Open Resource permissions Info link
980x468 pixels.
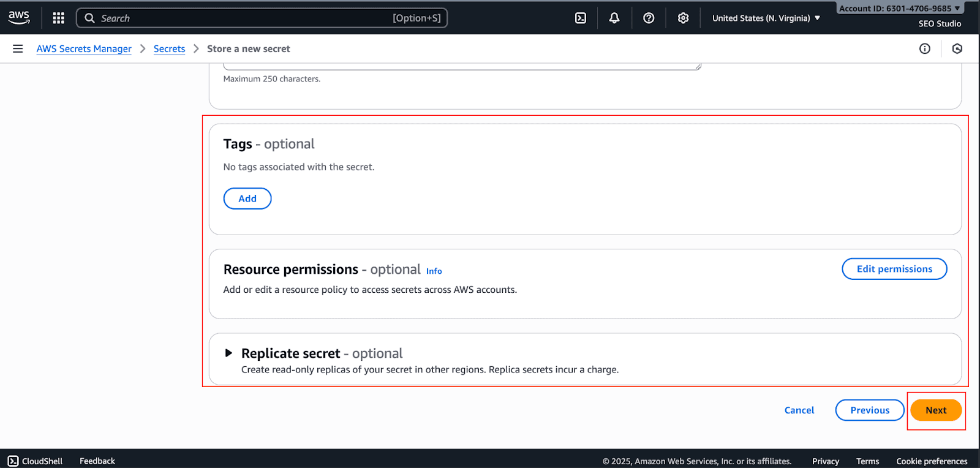point(434,271)
